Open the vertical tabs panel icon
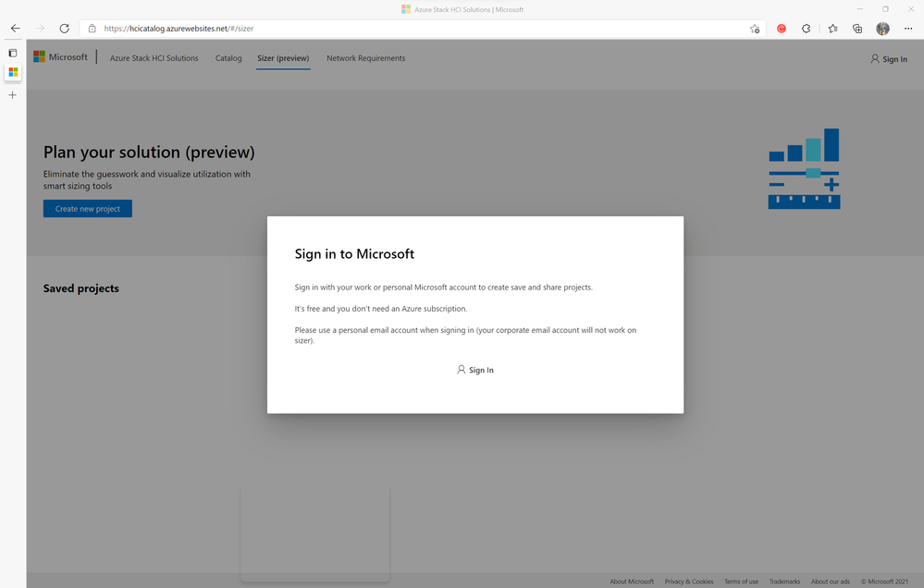This screenshot has height=588, width=924. pos(12,53)
